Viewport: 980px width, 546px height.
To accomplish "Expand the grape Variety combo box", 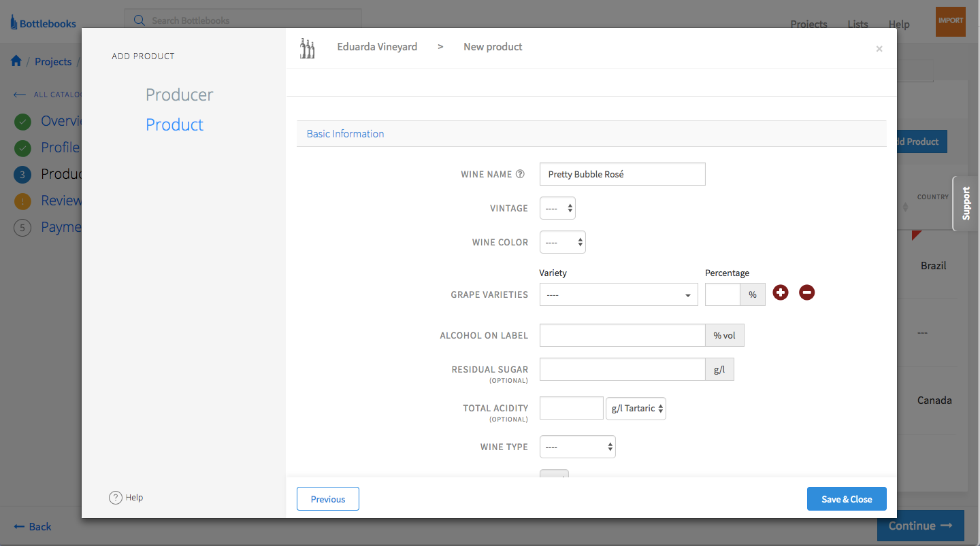I will point(619,294).
